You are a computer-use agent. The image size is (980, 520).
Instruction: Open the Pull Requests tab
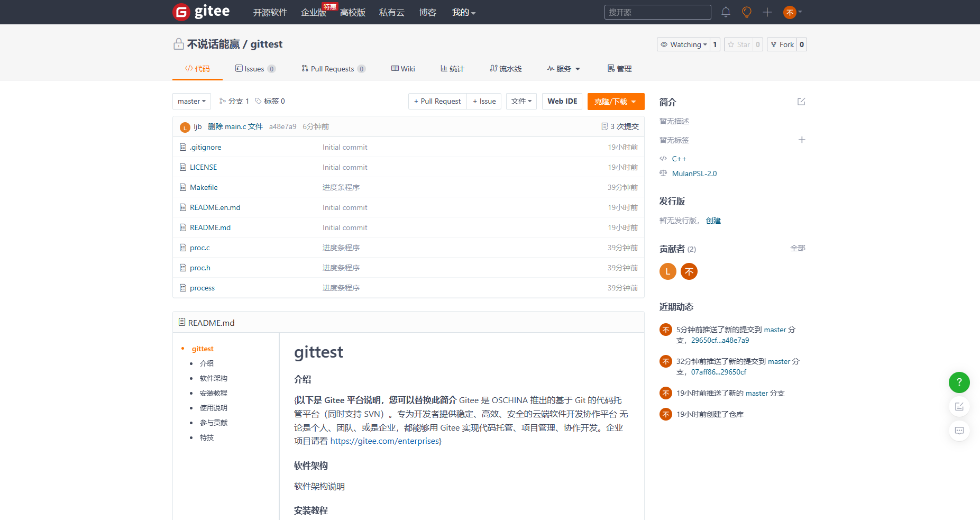point(333,69)
